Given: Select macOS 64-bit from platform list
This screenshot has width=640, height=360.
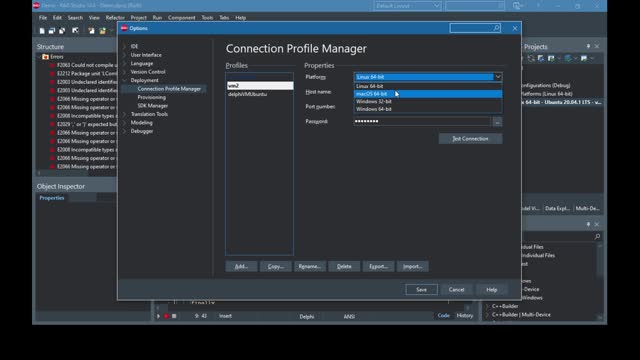Looking at the screenshot, I should pos(428,94).
